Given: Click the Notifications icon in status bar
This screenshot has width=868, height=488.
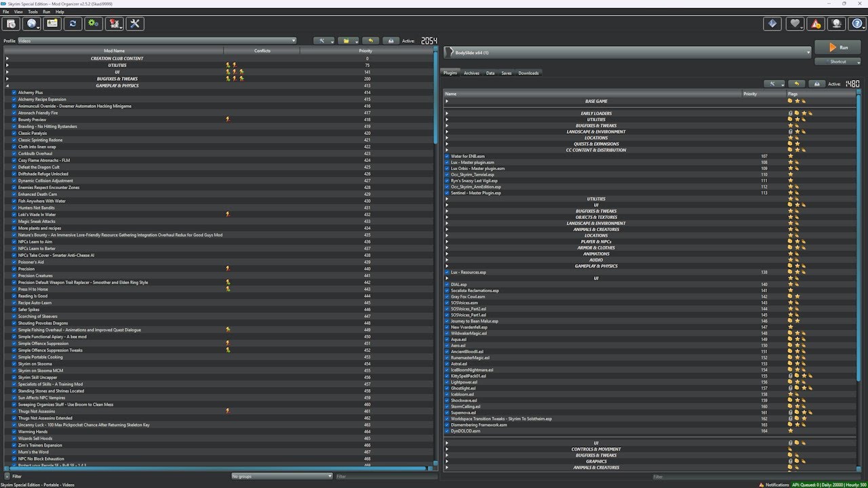Looking at the screenshot, I should [761, 485].
